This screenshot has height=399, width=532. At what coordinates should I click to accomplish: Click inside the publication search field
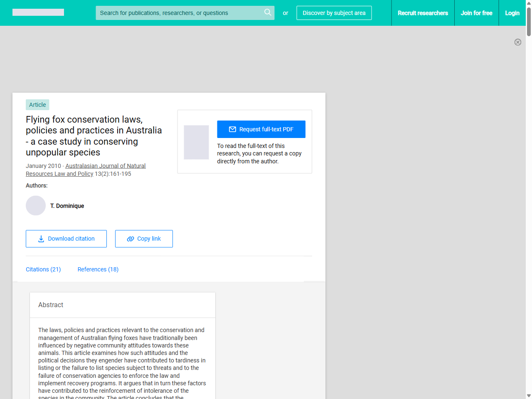click(x=179, y=12)
